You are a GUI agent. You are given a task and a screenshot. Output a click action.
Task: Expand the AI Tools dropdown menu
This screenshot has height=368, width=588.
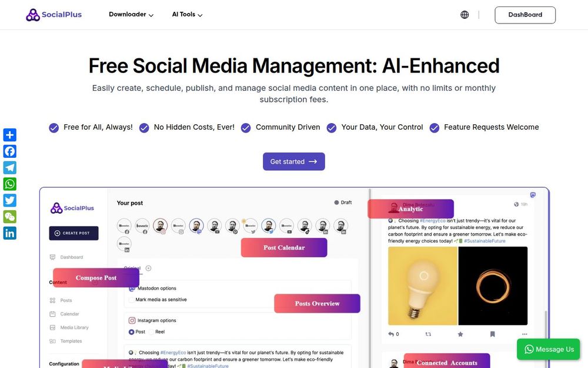tap(187, 15)
